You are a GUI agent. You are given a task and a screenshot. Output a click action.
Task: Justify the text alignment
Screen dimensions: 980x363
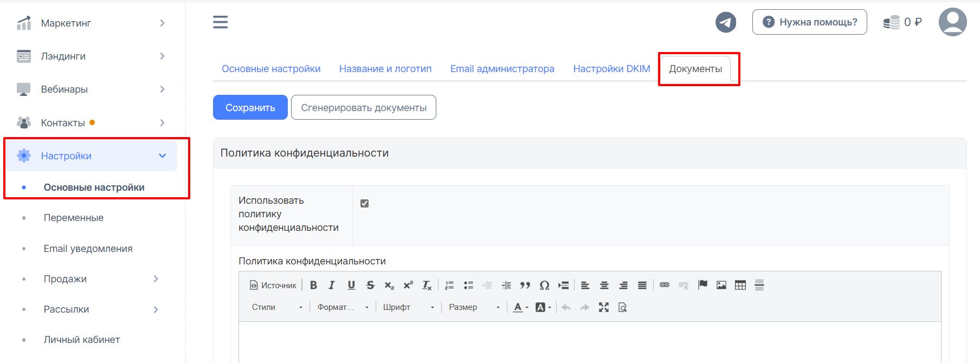coord(642,285)
